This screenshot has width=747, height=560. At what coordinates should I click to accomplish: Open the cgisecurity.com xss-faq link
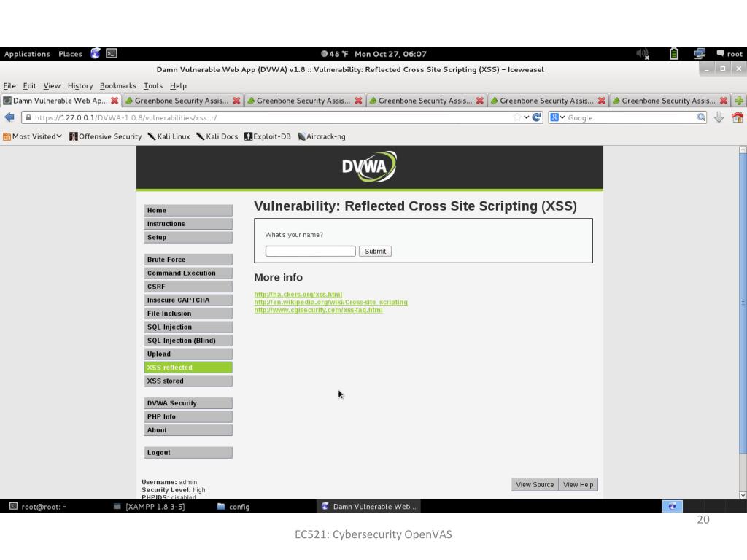pos(318,309)
